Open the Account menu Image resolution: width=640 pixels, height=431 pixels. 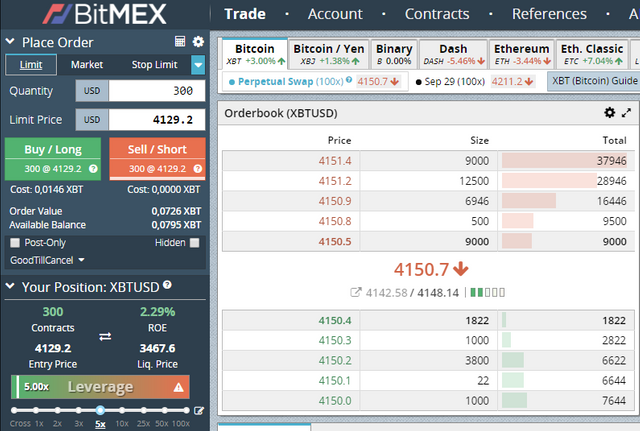click(x=335, y=14)
